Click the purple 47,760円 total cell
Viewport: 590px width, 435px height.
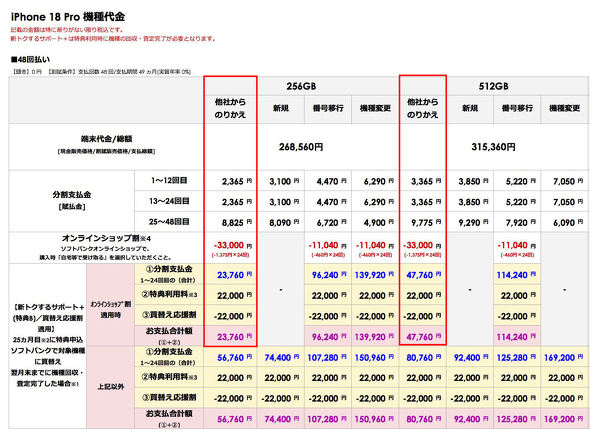click(423, 337)
